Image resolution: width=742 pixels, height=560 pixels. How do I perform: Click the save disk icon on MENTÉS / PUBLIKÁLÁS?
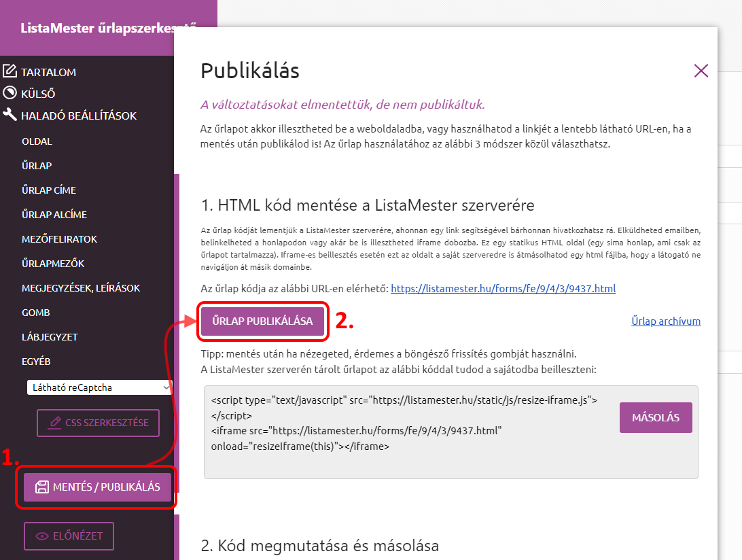pos(42,487)
